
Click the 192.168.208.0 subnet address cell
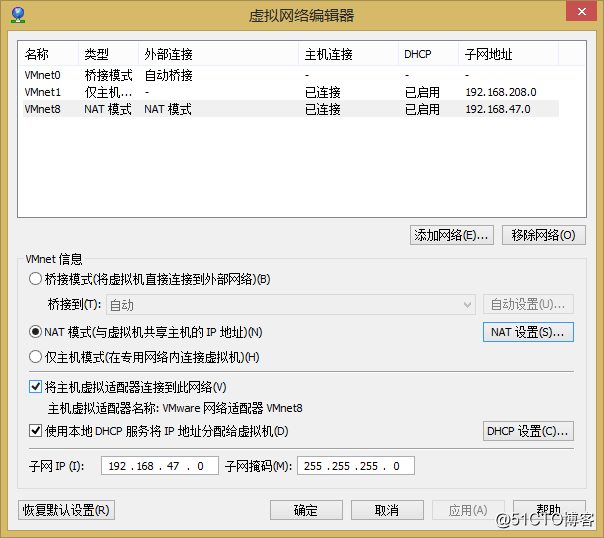point(501,92)
